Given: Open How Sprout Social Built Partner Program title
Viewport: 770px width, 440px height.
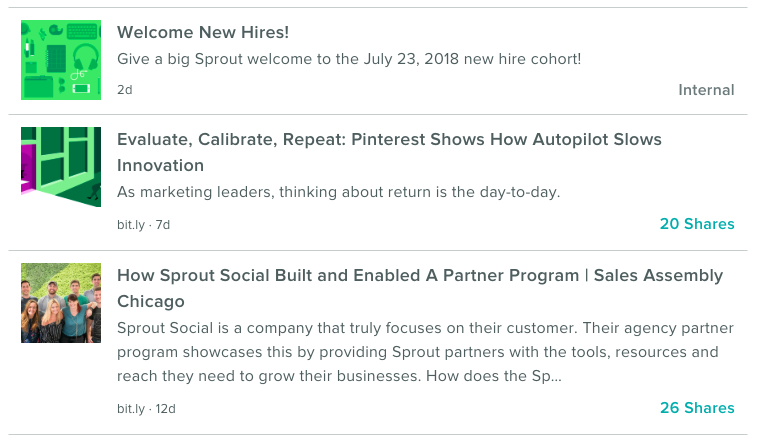Looking at the screenshot, I should (419, 276).
